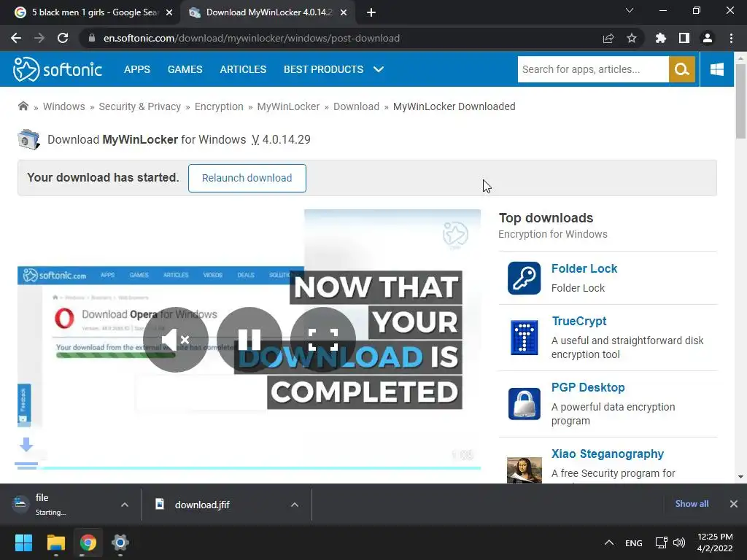Go to MyWinLocker breadcrumb link
Screen dimensions: 747x560
[x=288, y=106]
